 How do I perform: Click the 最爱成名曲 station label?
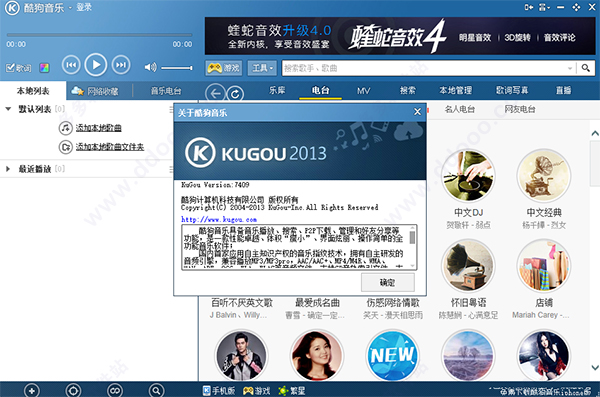click(x=317, y=303)
